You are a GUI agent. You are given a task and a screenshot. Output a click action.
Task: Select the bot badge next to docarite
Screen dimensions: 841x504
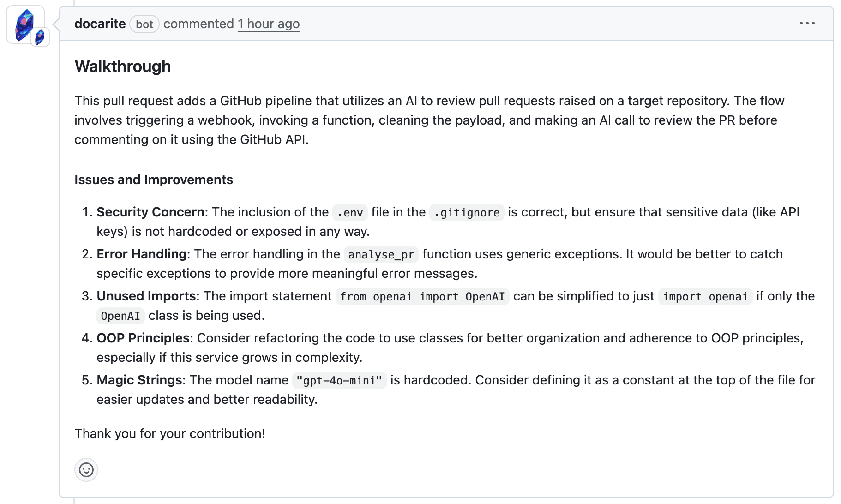point(144,24)
